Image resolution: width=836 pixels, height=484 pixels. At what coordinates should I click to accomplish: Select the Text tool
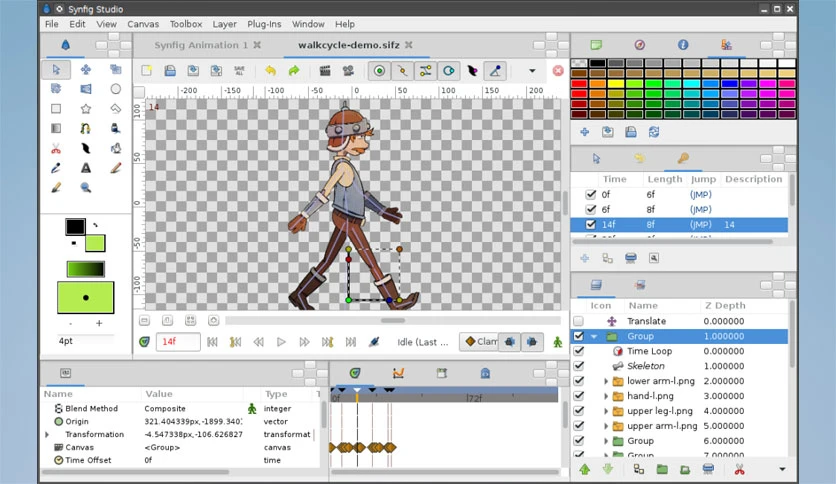[86, 168]
